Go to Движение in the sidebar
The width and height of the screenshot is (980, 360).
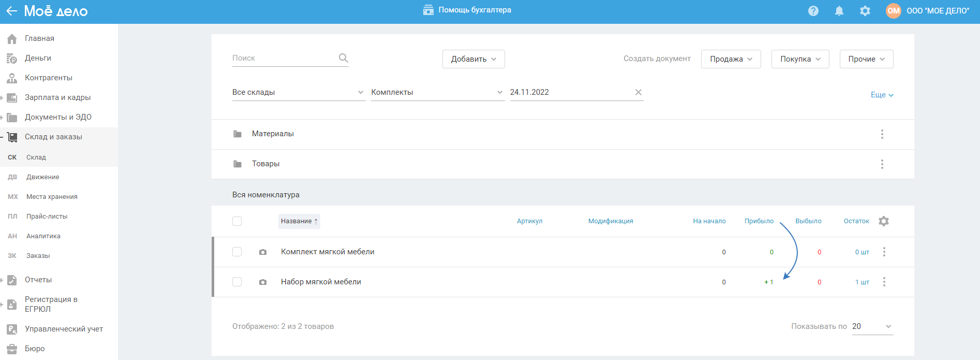42,177
